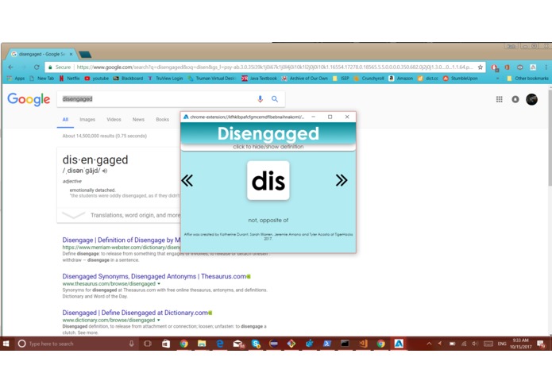This screenshot has width=552, height=392.
Task: Open Microsoft Edge from the taskbar
Action: tap(220, 344)
